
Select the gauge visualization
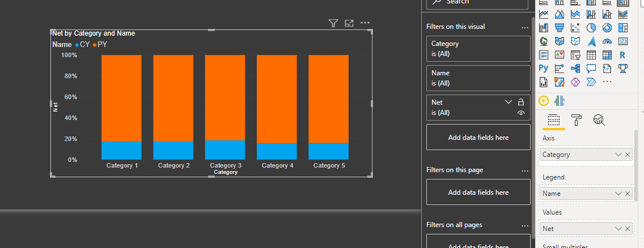607,41
